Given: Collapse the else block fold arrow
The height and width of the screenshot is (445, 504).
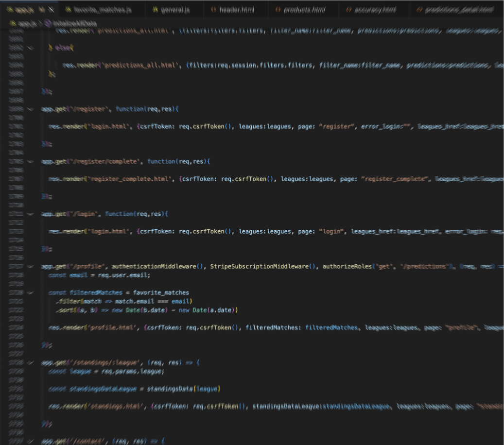Looking at the screenshot, I should (31, 48).
